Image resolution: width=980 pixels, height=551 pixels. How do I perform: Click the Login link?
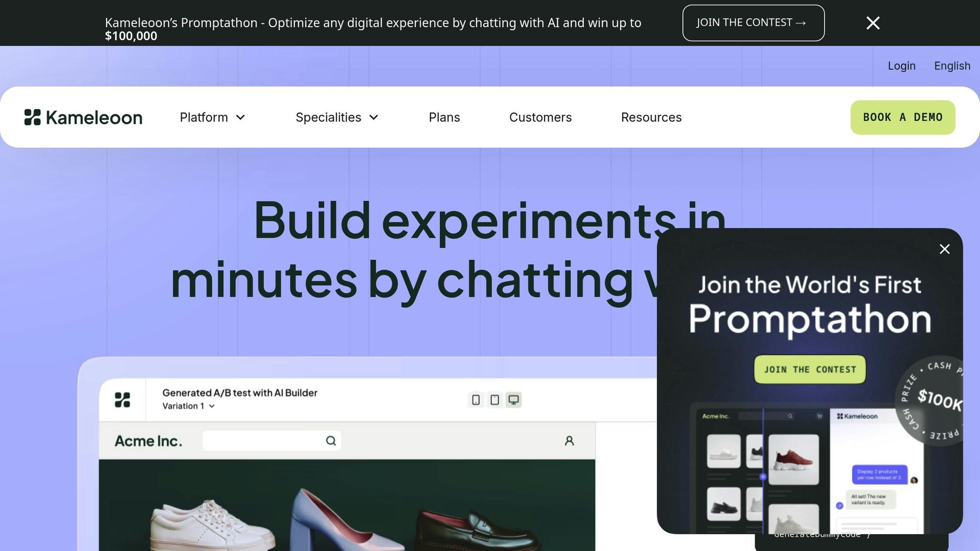(x=902, y=66)
